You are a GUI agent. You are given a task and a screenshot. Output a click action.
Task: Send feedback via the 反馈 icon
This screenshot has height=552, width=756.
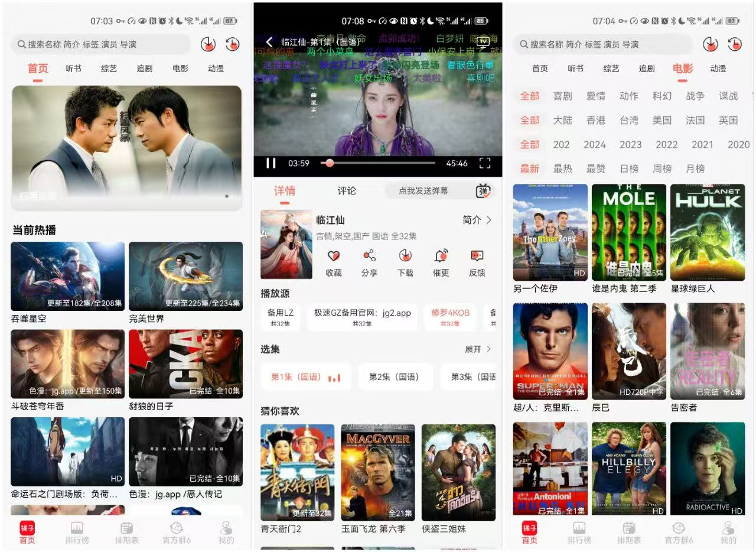point(477,263)
